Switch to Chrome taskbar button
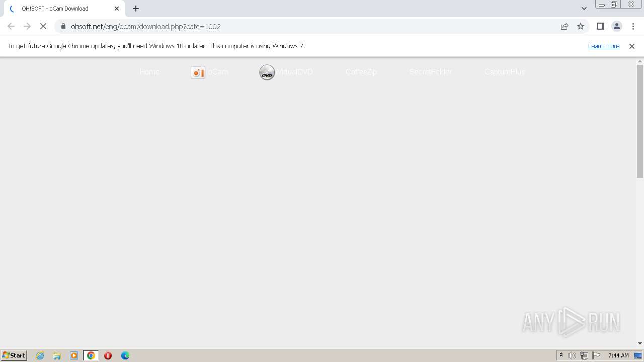The image size is (644, 362). pos(91,355)
